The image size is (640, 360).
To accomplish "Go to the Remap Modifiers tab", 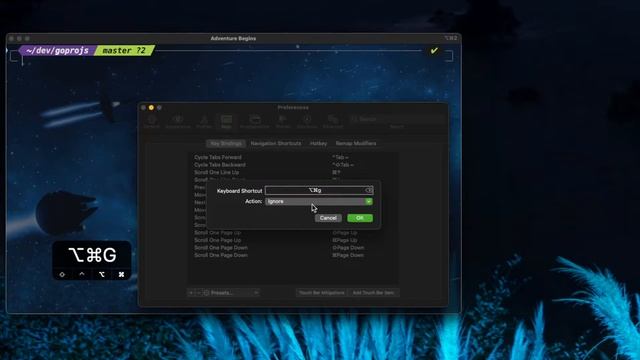I will click(x=356, y=143).
